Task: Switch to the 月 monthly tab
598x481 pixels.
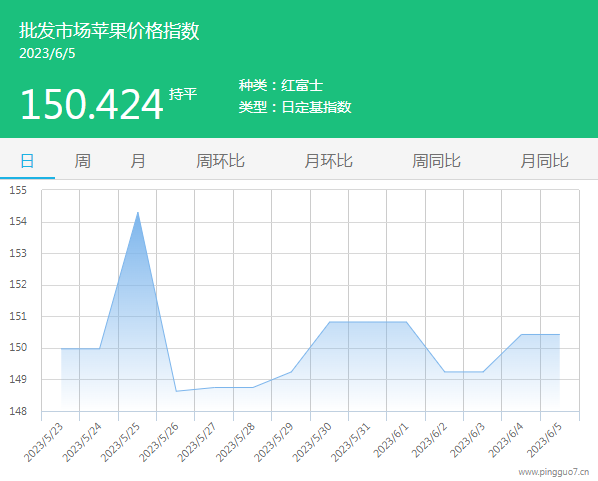Action: tap(138, 161)
